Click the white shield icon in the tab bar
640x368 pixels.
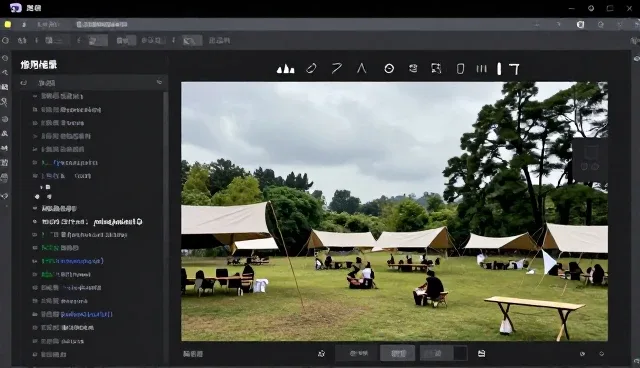pos(580,24)
